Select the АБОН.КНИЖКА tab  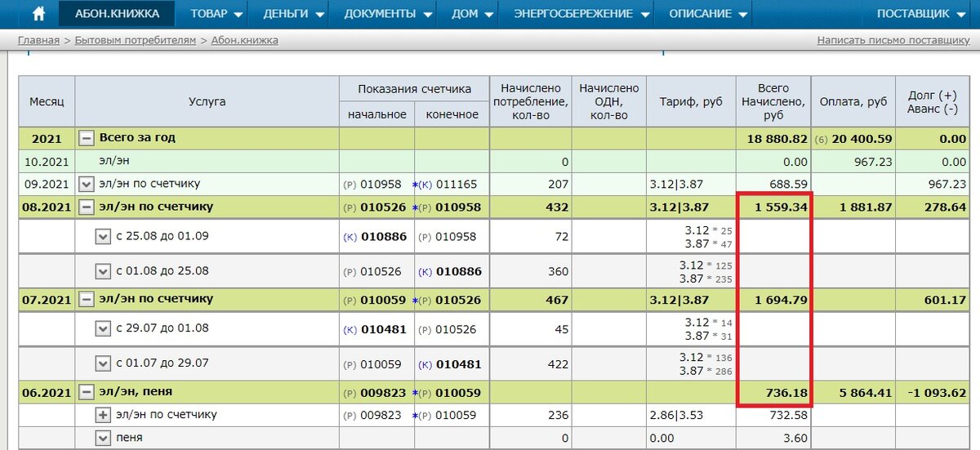point(117,14)
